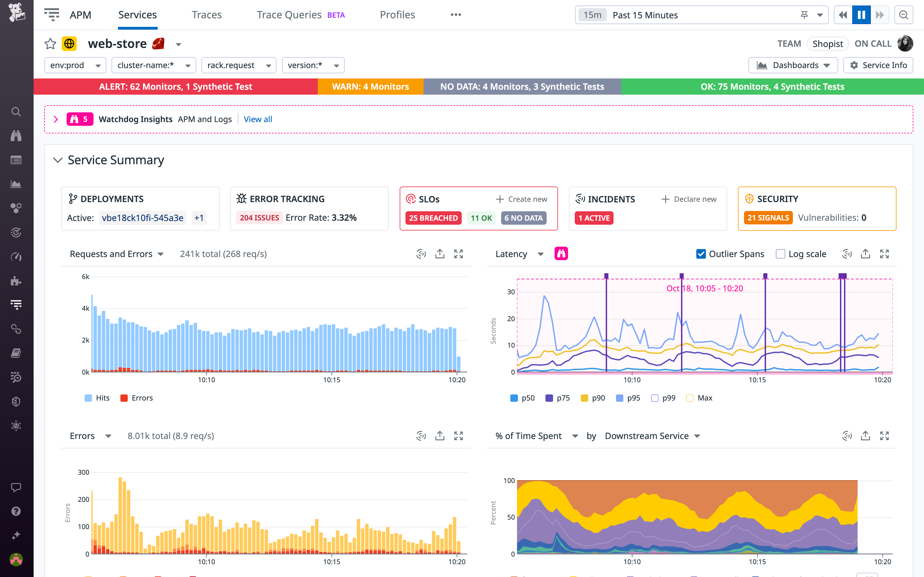Screen dimensions: 924x577
Task: Click the export icon on the Errors chart
Action: point(439,435)
